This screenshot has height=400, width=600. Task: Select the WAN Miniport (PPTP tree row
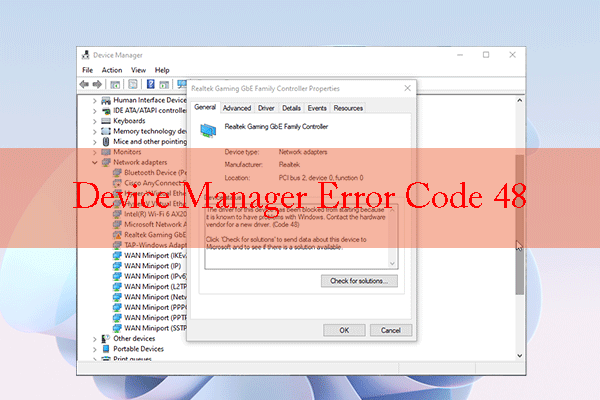pyautogui.click(x=149, y=317)
